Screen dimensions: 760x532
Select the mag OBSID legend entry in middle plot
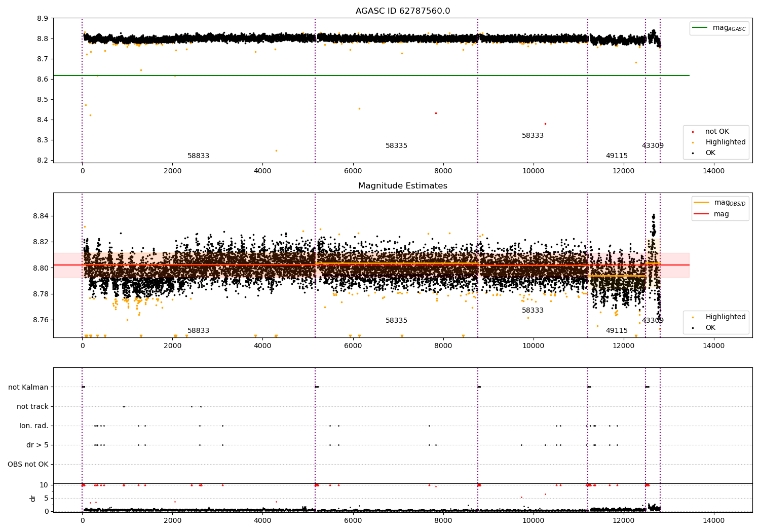click(x=720, y=203)
